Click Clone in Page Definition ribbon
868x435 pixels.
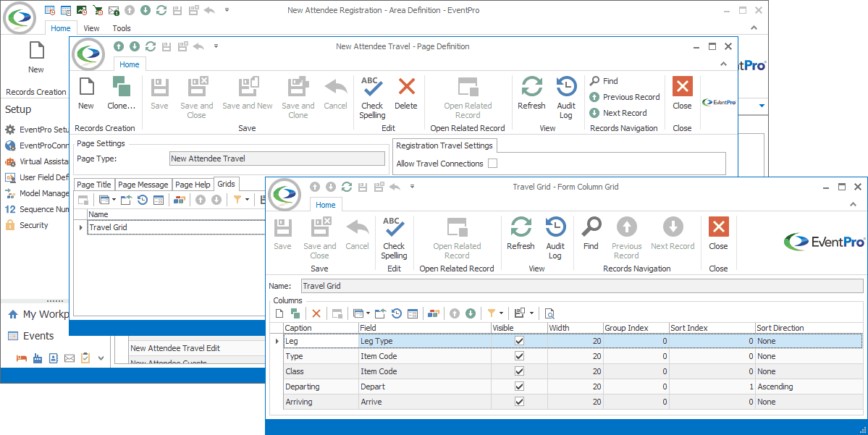click(121, 93)
